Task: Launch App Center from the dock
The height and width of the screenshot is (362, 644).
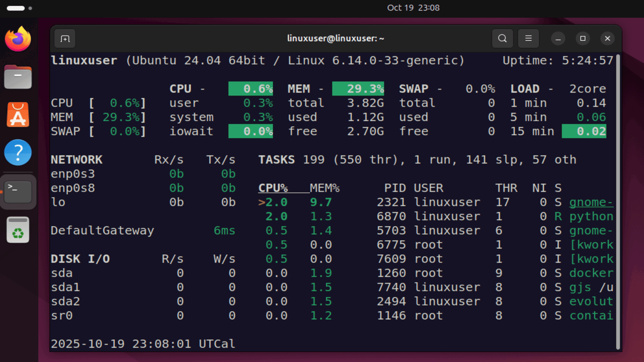Action: (x=18, y=115)
